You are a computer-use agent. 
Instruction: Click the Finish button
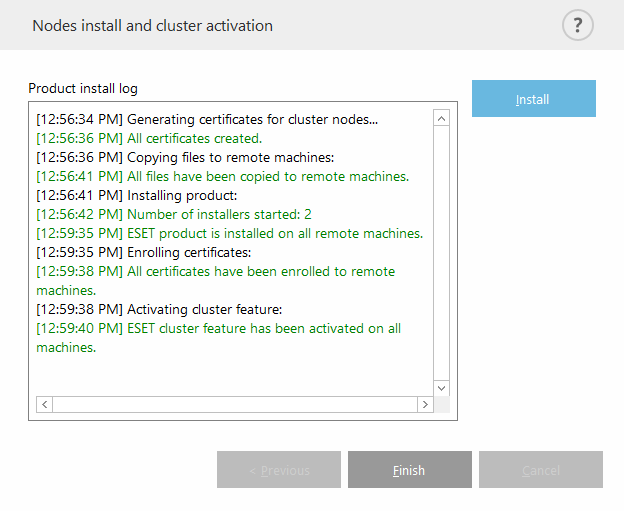click(x=409, y=470)
